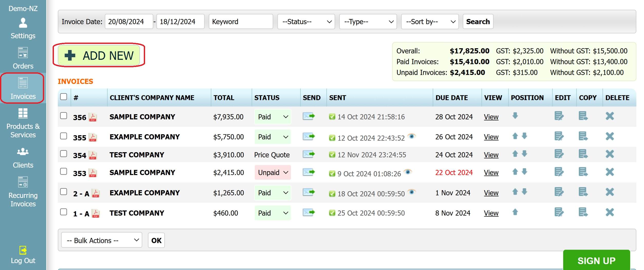Open PDF of invoice 356

(92, 117)
